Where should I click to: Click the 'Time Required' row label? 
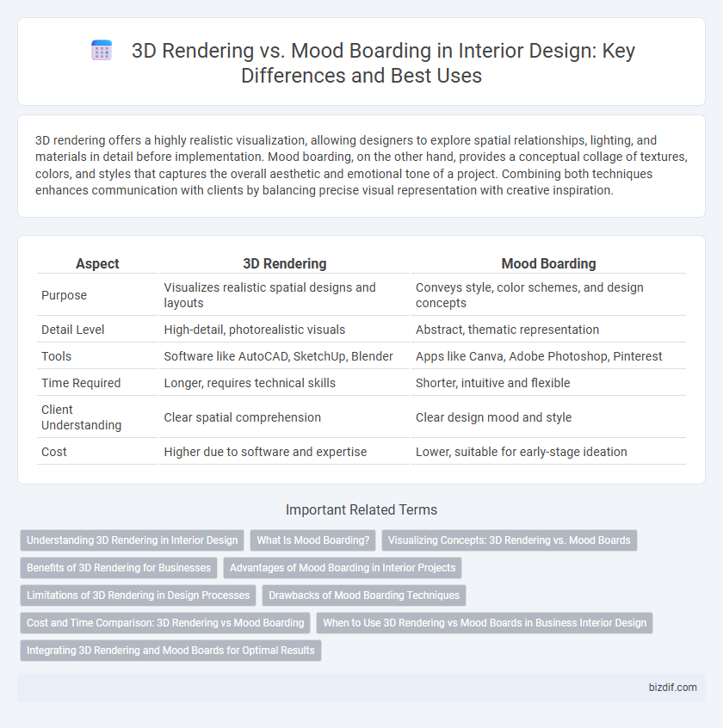click(81, 383)
